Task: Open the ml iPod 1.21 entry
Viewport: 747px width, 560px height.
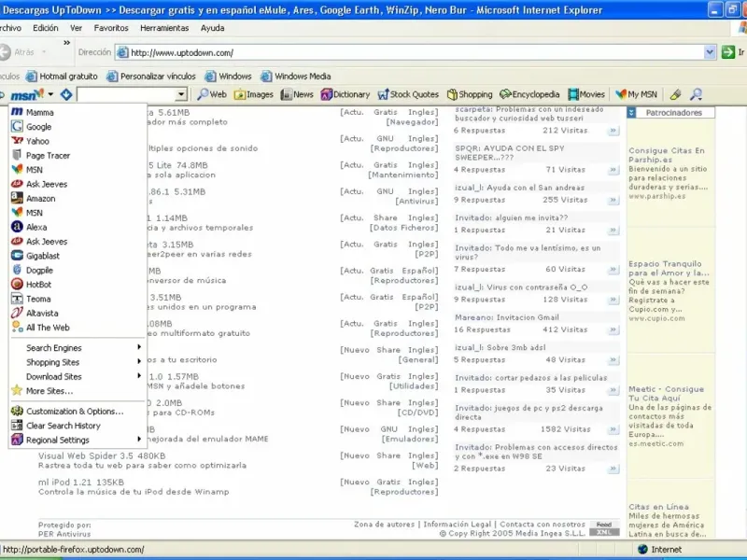Action: (x=81, y=482)
